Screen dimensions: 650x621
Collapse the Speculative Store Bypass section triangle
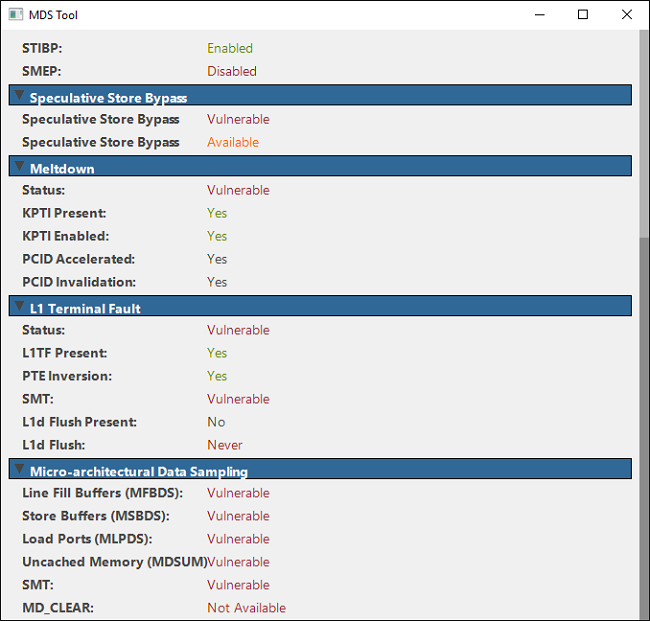tap(18, 94)
